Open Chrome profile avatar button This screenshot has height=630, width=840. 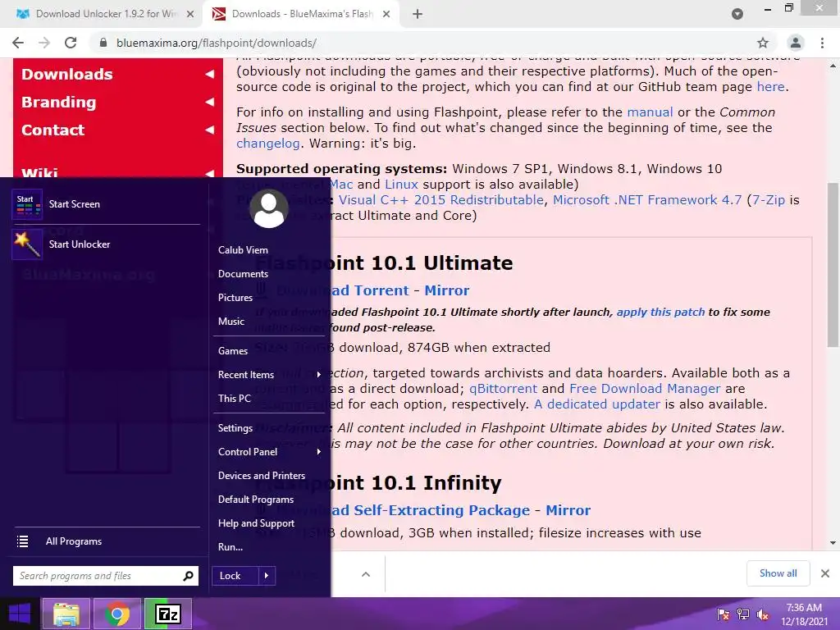796,43
